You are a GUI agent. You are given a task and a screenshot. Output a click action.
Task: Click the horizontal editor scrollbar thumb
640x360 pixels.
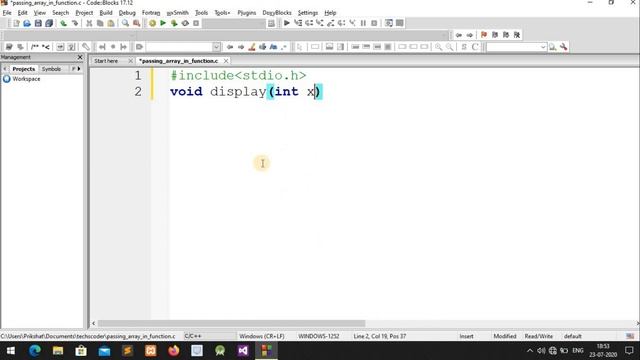[x=231, y=323]
